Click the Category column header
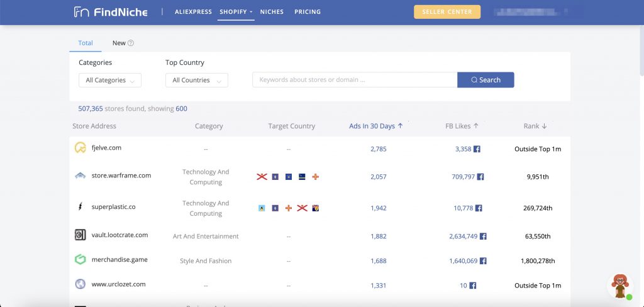Image resolution: width=644 pixels, height=307 pixels. point(209,126)
